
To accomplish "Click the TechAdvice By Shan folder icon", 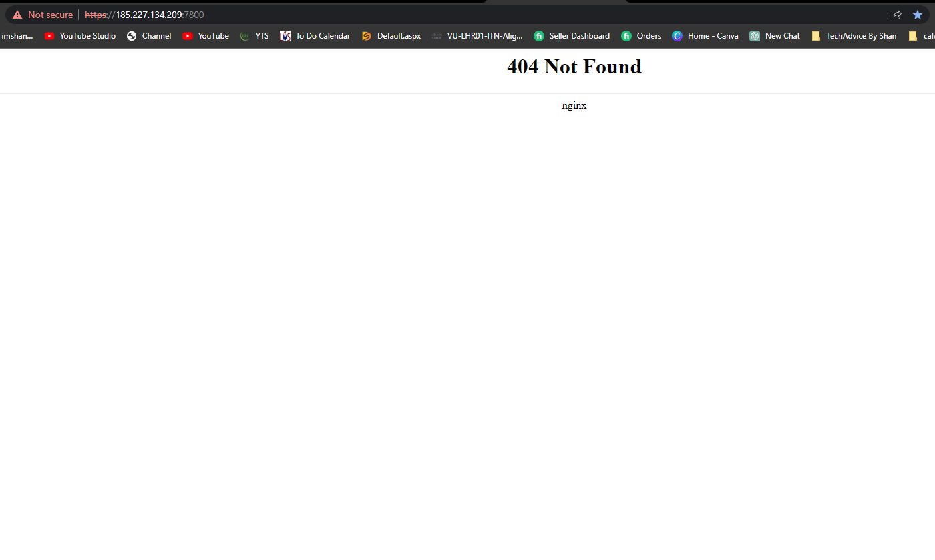I will pyautogui.click(x=815, y=36).
